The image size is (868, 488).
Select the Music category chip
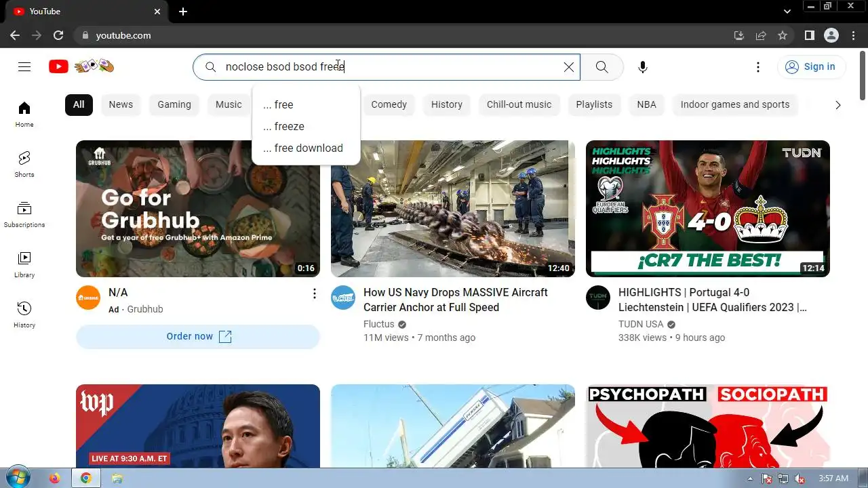coord(229,104)
